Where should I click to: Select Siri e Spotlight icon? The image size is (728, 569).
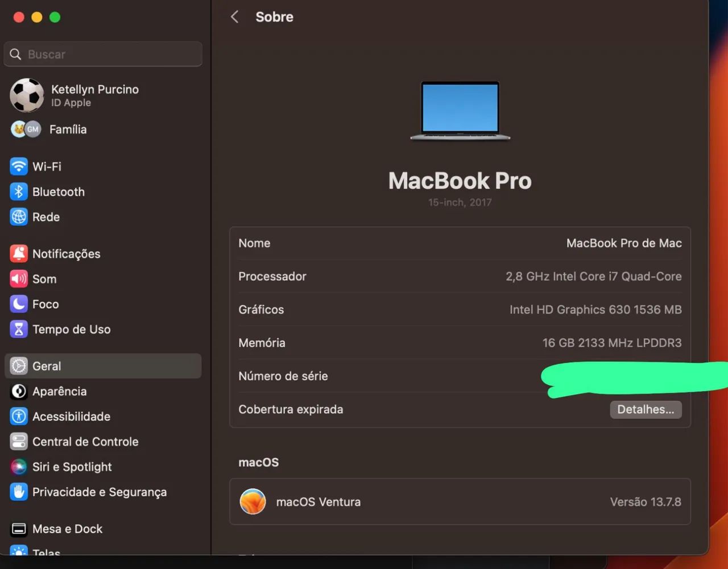(19, 467)
